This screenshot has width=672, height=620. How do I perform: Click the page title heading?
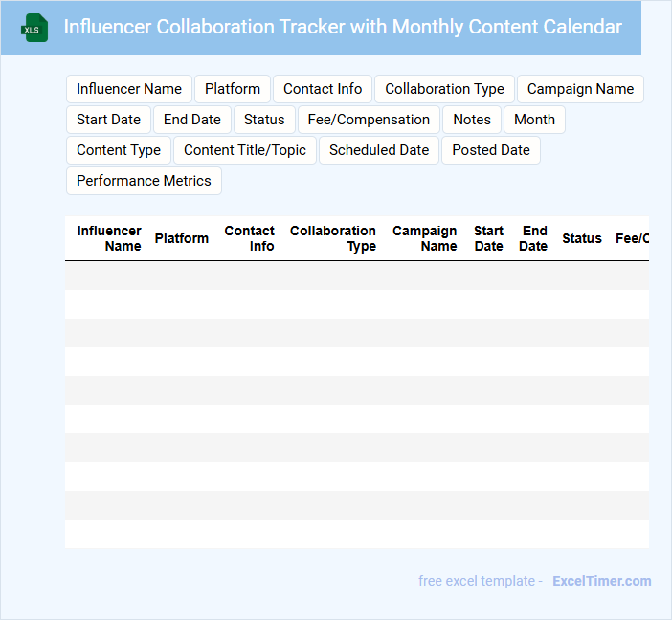pyautogui.click(x=343, y=27)
